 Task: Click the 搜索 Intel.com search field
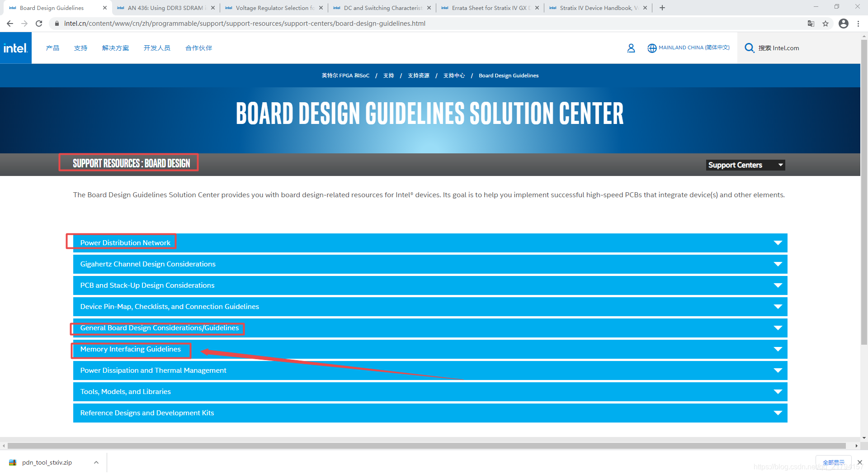pyautogui.click(x=778, y=48)
